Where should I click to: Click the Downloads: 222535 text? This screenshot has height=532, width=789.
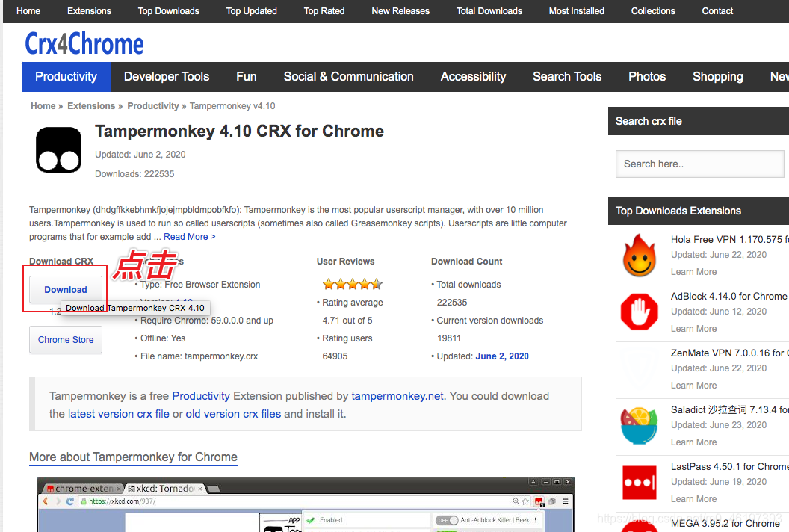click(134, 174)
